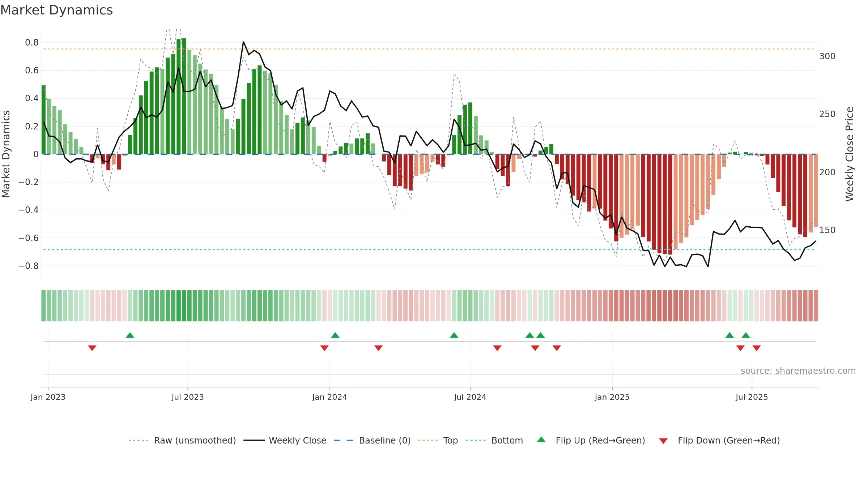Select the earlier of two flip-up triangles before Oct 2024
The image size is (868, 488).
pyautogui.click(x=530, y=335)
